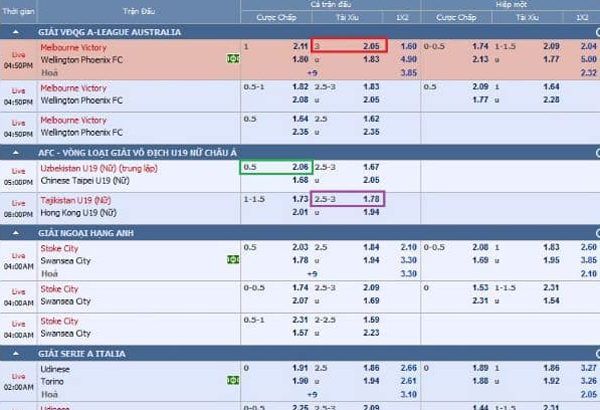This screenshot has height=410, width=600.
Task: Pick Stoke first-half handicap 0-0.5 odds 2.08
Action: (480, 247)
